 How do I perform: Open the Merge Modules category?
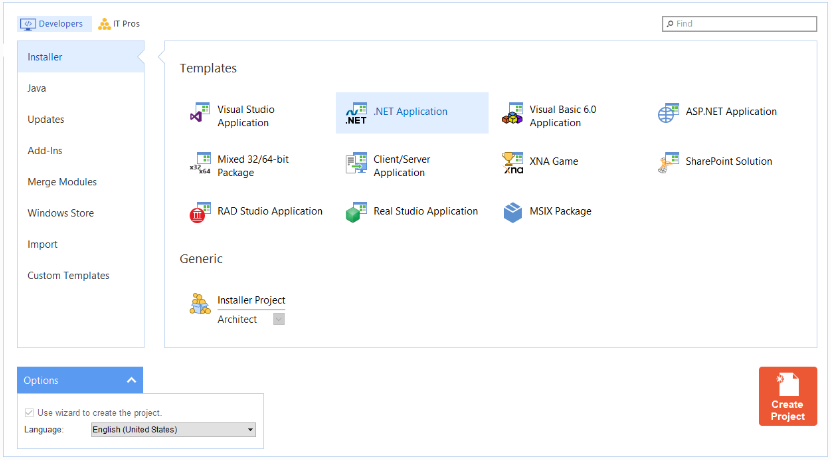pos(62,182)
